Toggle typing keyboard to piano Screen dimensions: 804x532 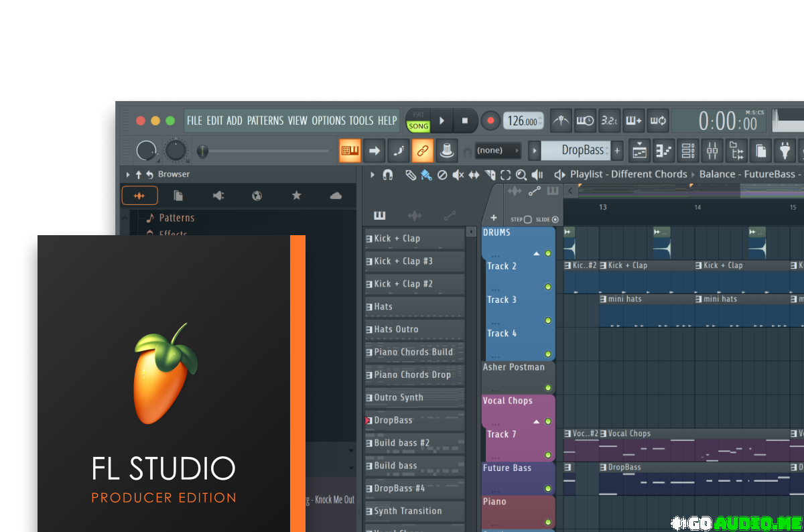pos(350,151)
